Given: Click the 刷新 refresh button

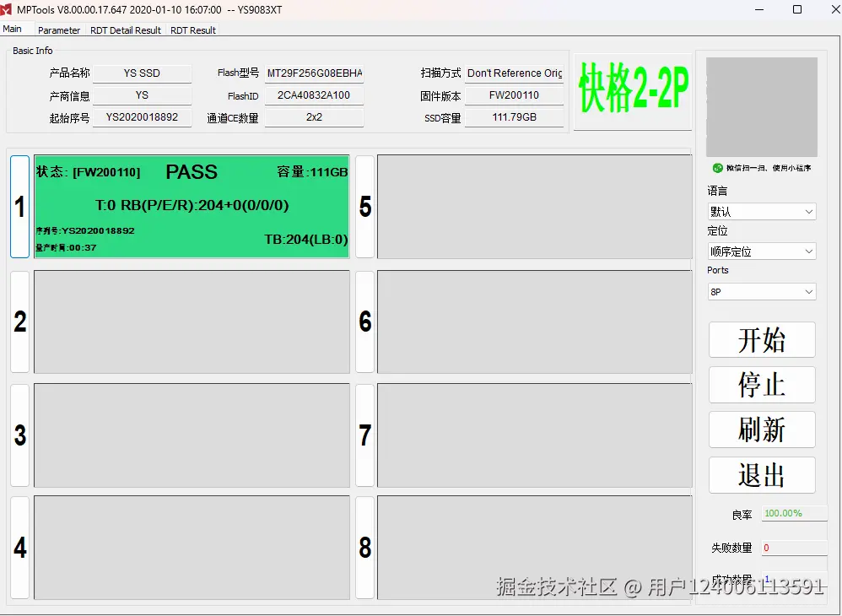Looking at the screenshot, I should pyautogui.click(x=762, y=430).
